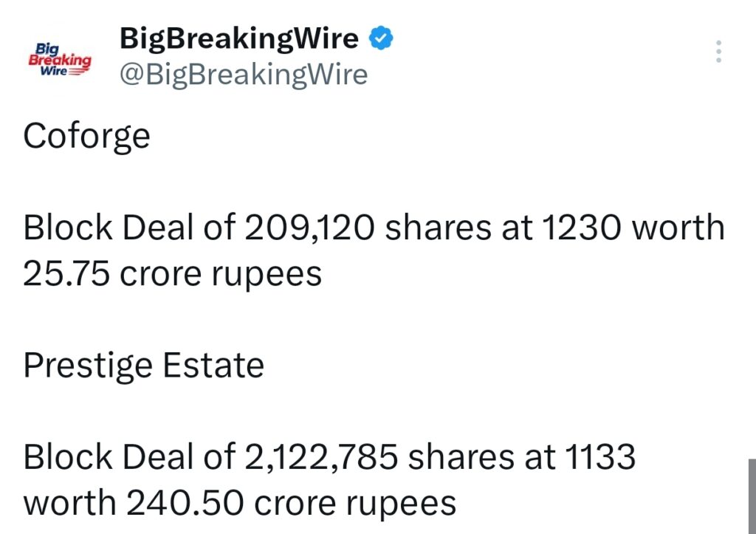This screenshot has width=756, height=534.
Task: Click the 25.75 crore rupees line
Action: (x=170, y=273)
